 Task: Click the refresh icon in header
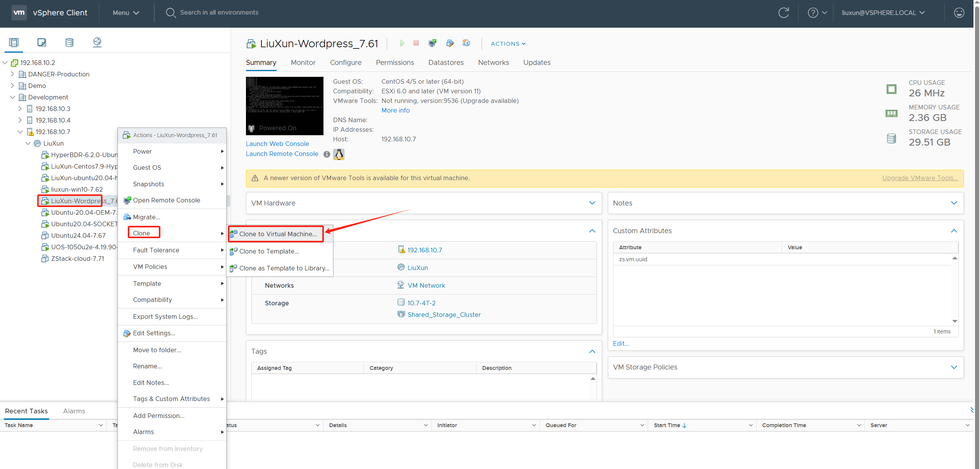pyautogui.click(x=784, y=13)
